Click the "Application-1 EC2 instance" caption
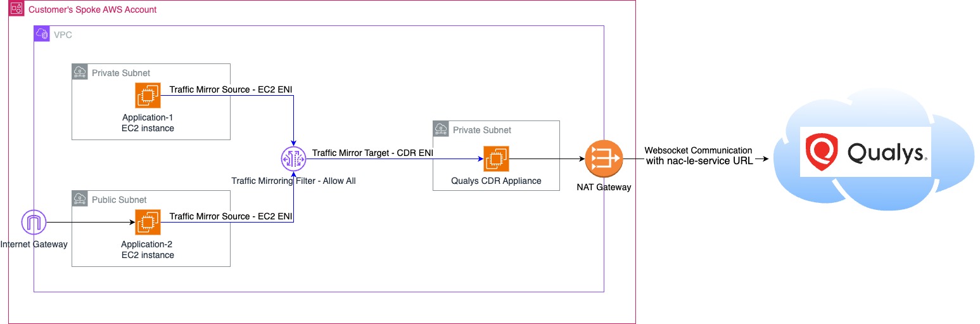980x324 pixels. click(x=148, y=122)
